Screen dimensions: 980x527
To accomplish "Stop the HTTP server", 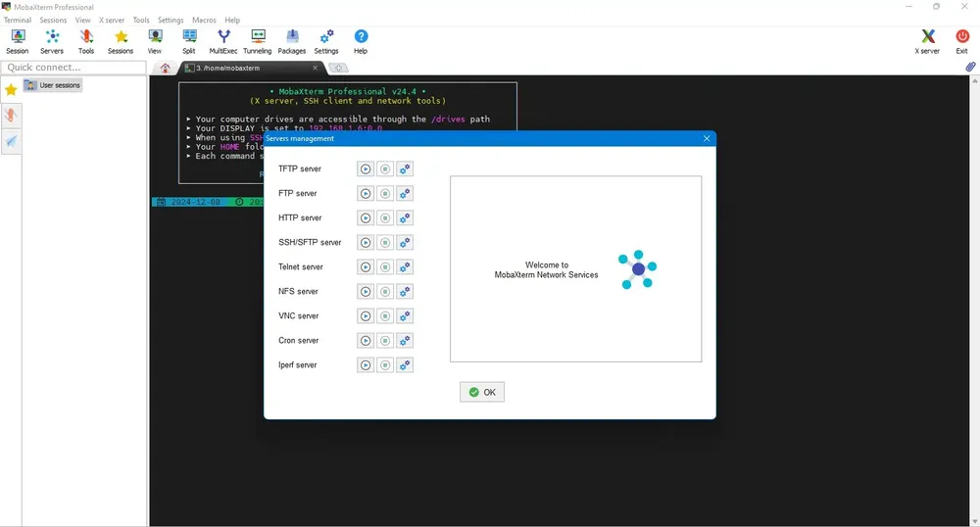I will point(385,217).
